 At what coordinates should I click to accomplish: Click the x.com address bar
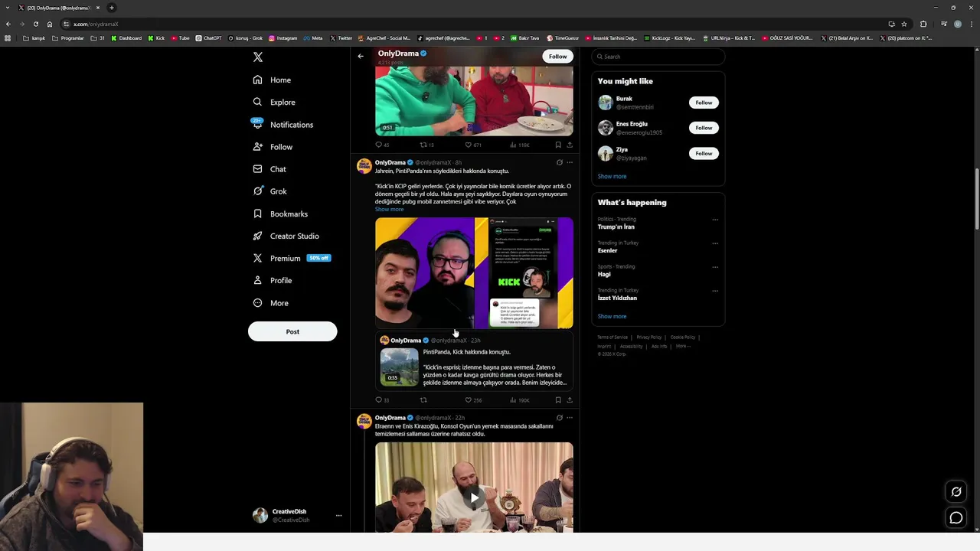pos(475,24)
